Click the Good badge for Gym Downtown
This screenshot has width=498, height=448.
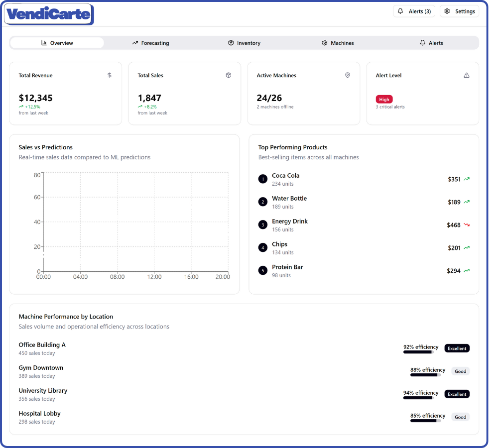tap(460, 371)
